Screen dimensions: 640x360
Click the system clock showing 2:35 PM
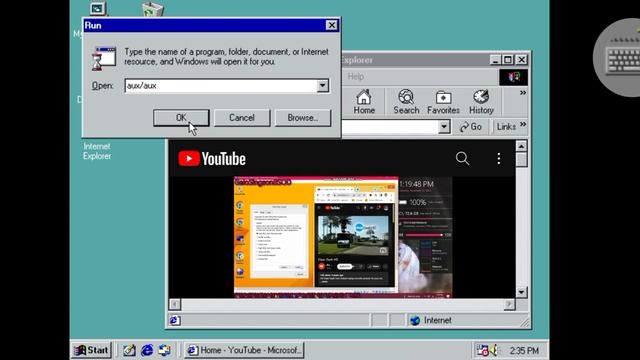point(524,351)
